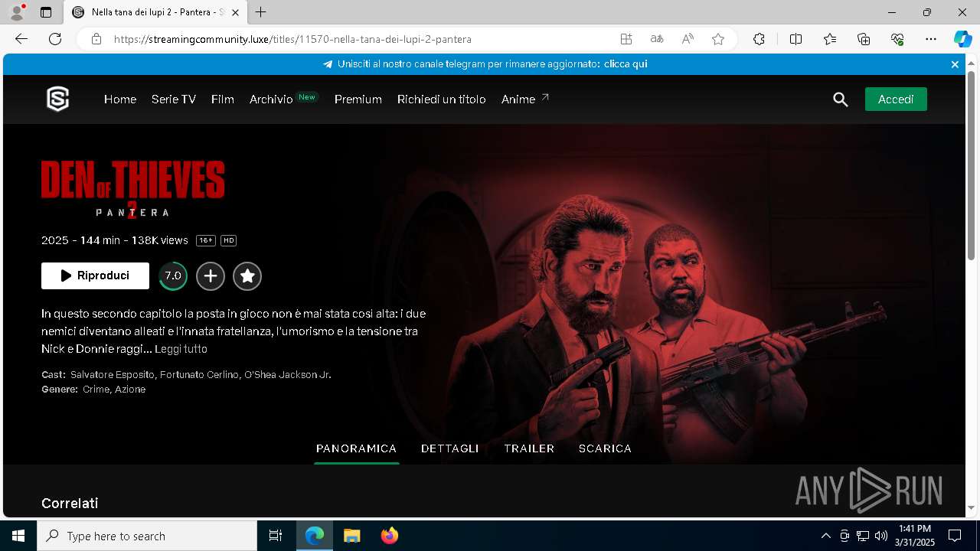Open Settings and more ellipsis menu
Viewport: 980px width, 551px height.
click(931, 39)
